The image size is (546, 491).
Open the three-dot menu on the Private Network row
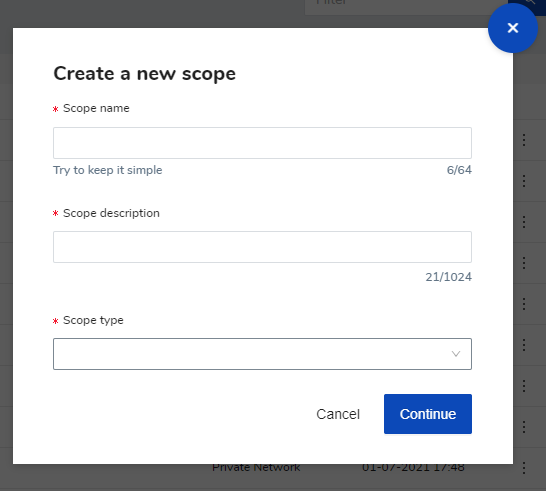tap(524, 468)
